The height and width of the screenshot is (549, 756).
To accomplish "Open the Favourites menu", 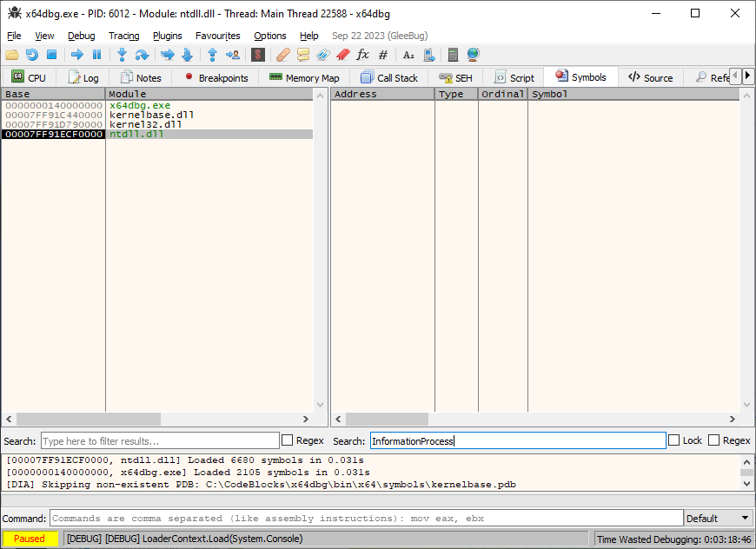I will 217,36.
